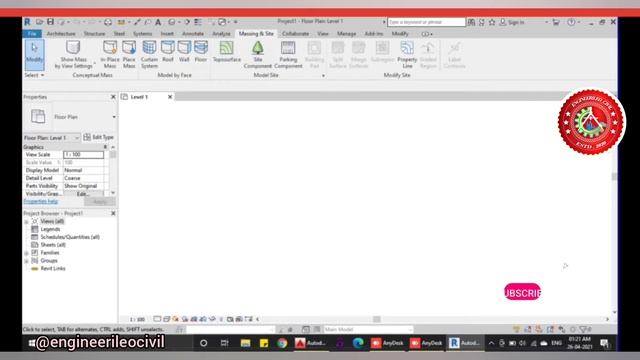Open the Properties help link

click(x=41, y=201)
